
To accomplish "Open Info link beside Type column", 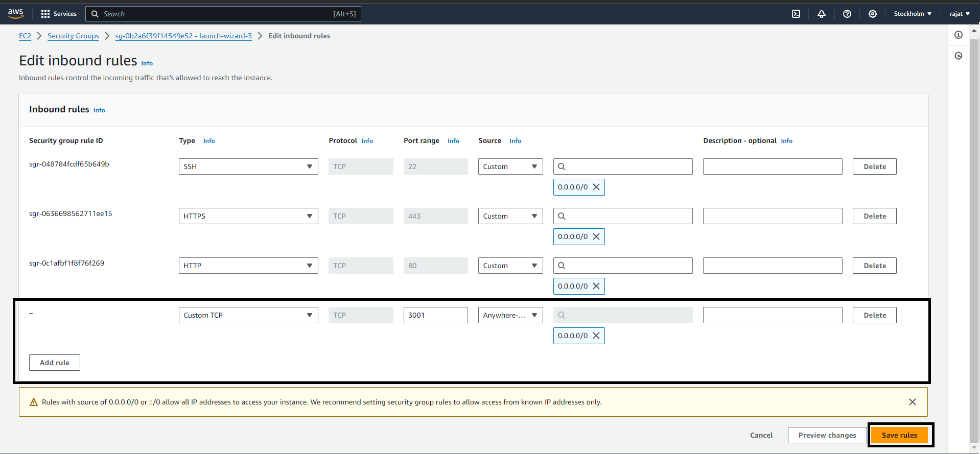I will 209,141.
